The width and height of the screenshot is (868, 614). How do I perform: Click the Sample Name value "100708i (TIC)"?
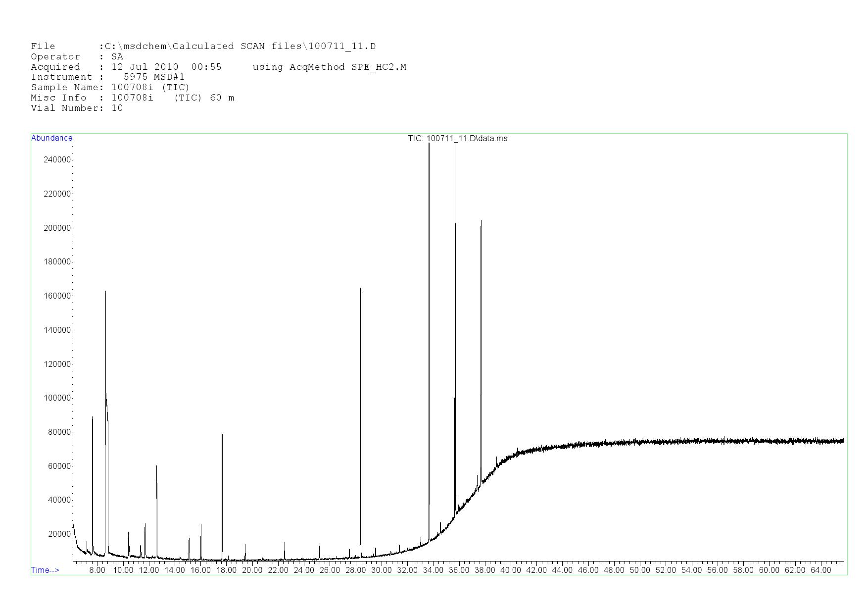[x=150, y=87]
